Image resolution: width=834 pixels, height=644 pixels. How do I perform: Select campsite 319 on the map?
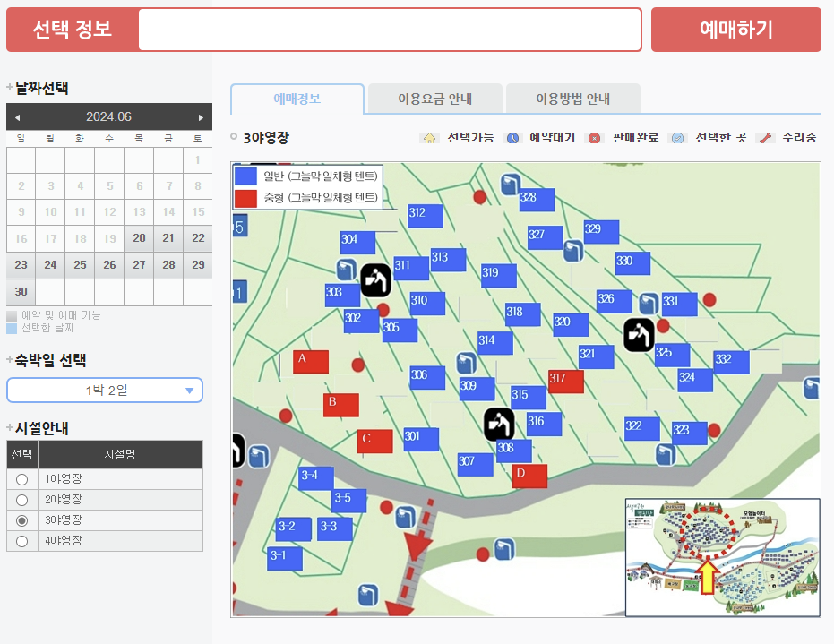point(498,276)
